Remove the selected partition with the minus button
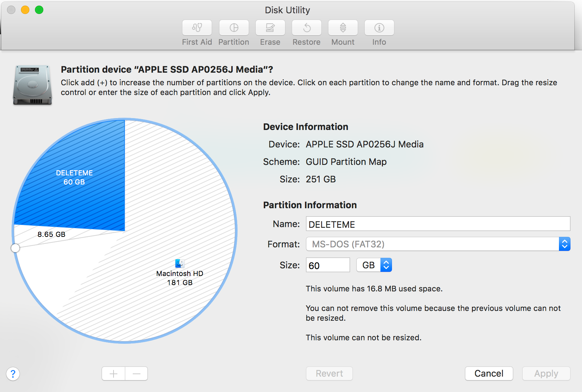Screen dimensions: 582x392 click(x=136, y=373)
